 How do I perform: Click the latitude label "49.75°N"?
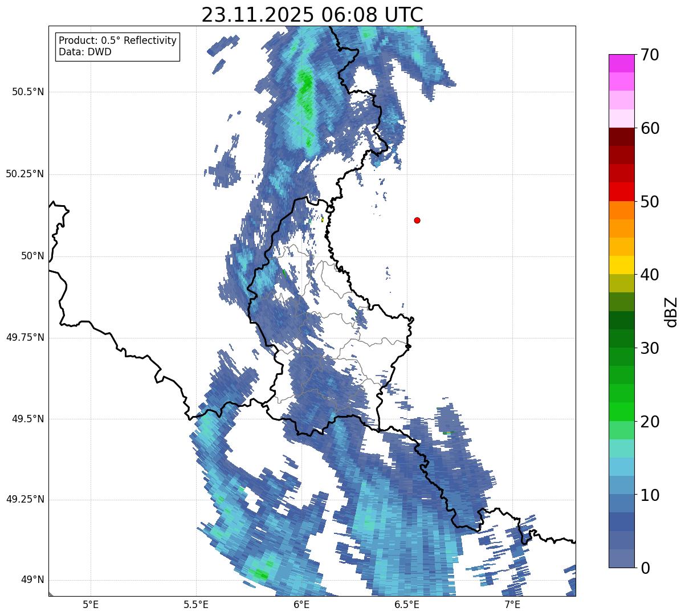25,338
